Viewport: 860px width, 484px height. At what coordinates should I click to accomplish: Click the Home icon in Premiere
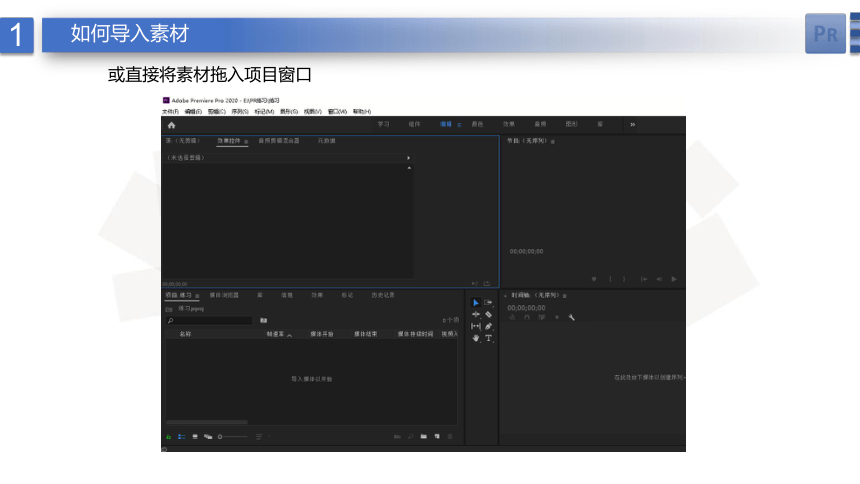(171, 125)
